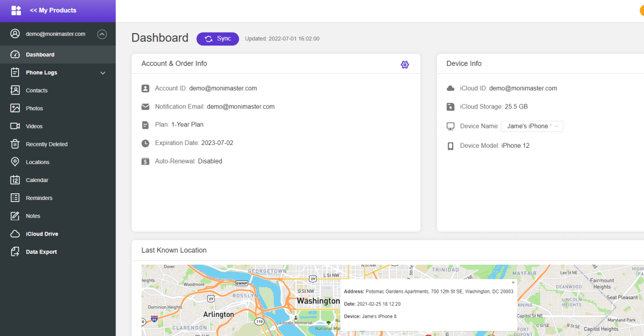The image size is (644, 336).
Task: Expand the Phone Logs submenu arrow
Action: pos(103,72)
